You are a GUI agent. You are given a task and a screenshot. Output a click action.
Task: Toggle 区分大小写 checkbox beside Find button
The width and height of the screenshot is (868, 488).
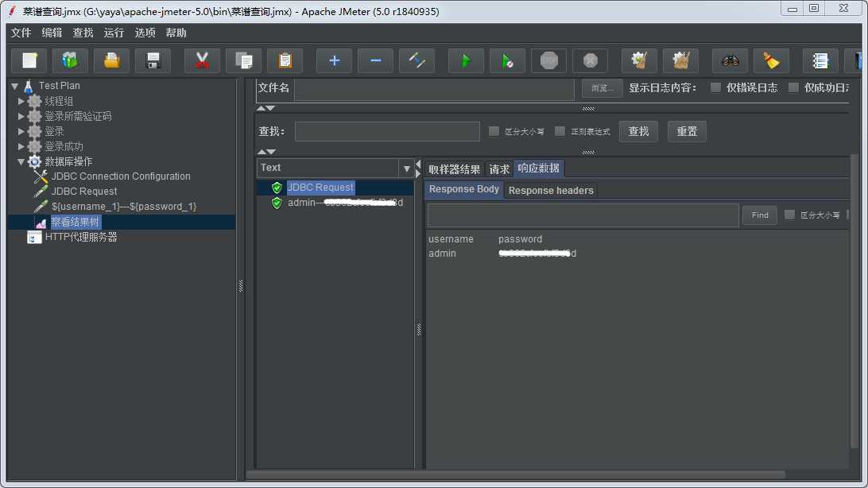[x=790, y=215]
